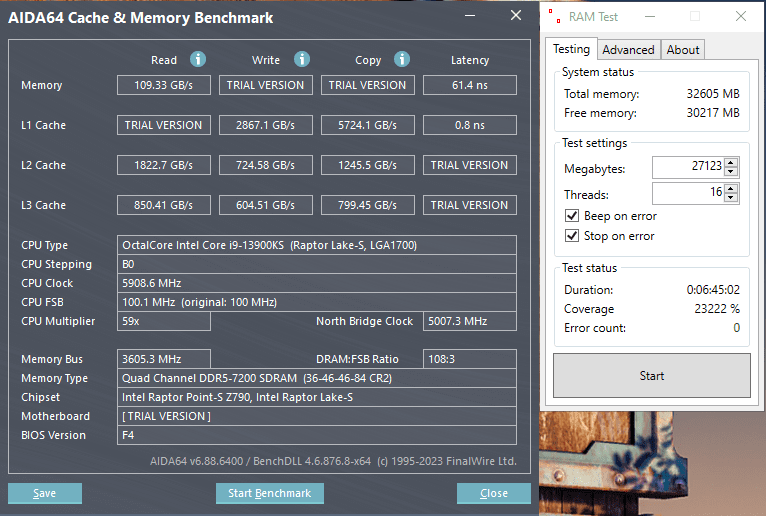Increase Threads count with up arrow
766x516 pixels.
[x=731, y=189]
